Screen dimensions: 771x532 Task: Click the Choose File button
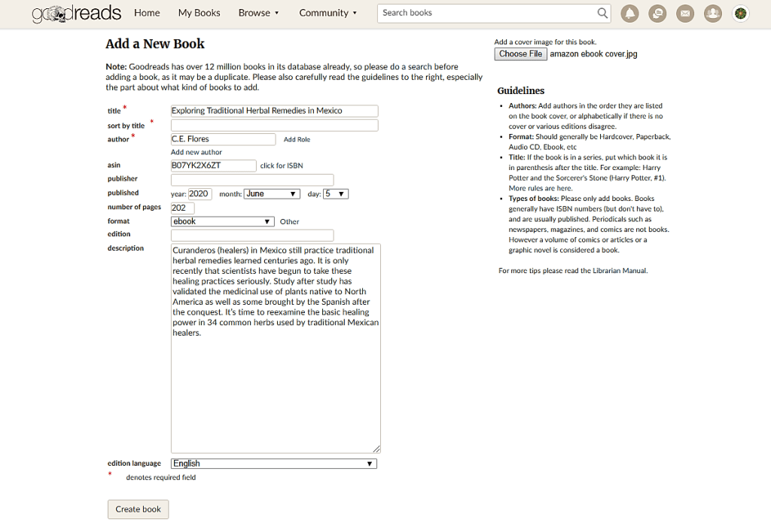tap(520, 54)
